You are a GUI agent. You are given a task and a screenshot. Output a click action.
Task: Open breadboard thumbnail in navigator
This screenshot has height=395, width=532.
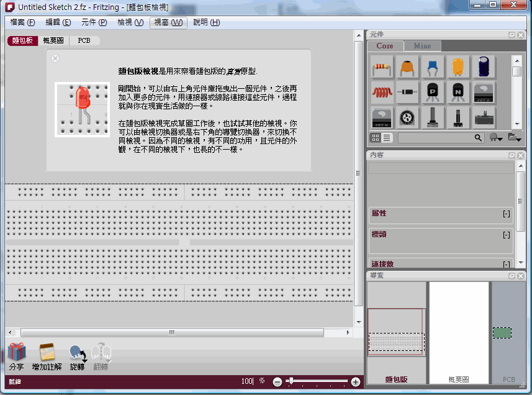coord(396,332)
